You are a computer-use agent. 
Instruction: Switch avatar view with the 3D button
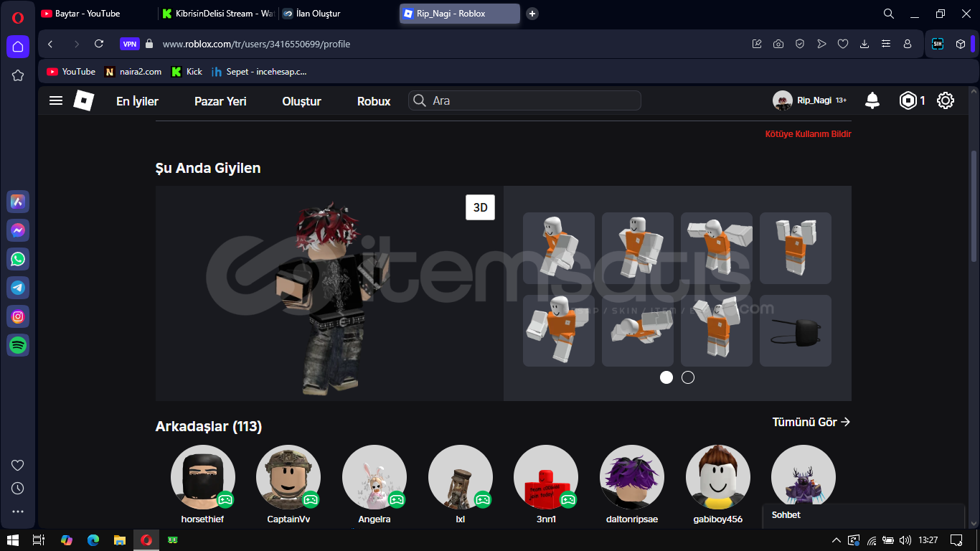(x=480, y=207)
